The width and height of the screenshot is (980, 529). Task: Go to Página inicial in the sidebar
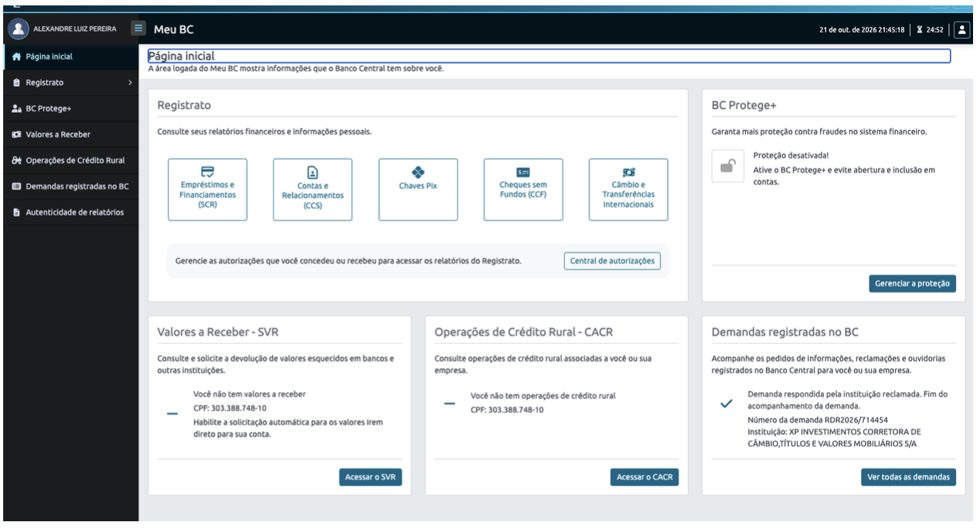[x=71, y=56]
